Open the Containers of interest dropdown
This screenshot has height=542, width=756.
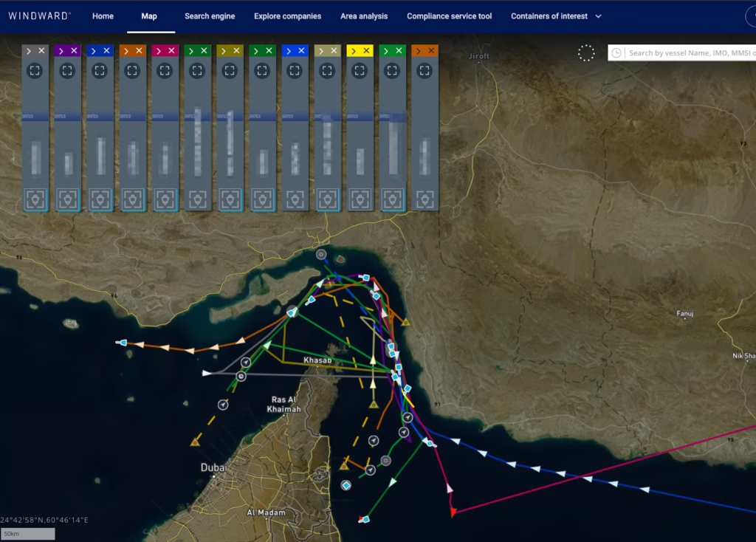(x=556, y=16)
